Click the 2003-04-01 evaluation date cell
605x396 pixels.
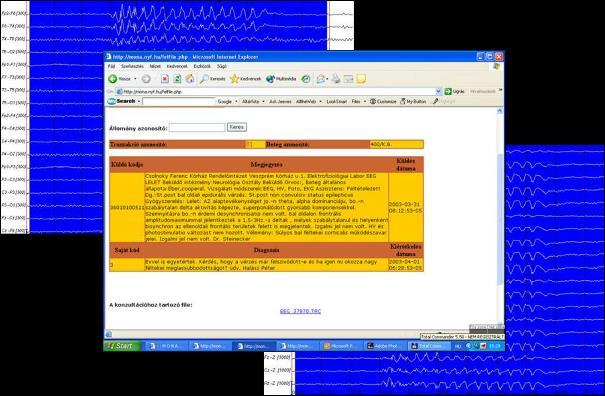406,265
